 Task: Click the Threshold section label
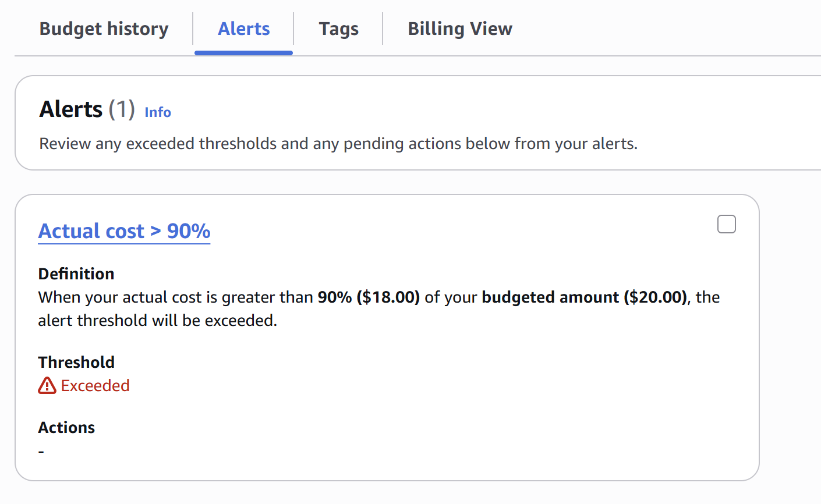[x=76, y=361]
